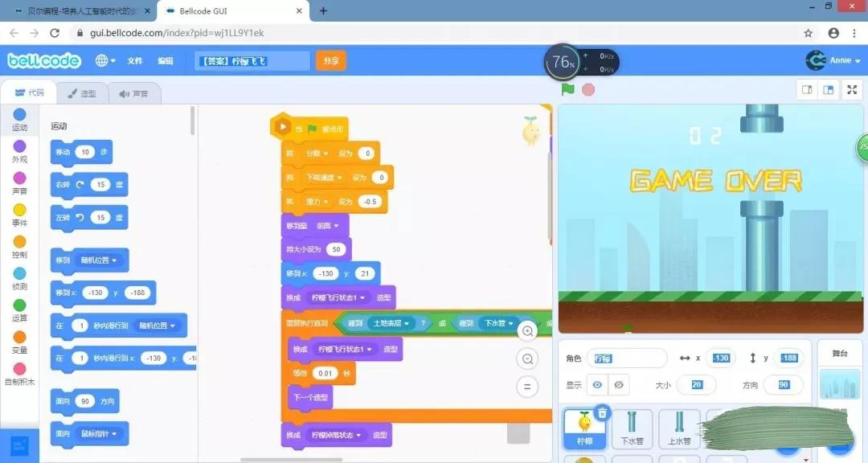Stop the project with the red stop button

pyautogui.click(x=588, y=90)
